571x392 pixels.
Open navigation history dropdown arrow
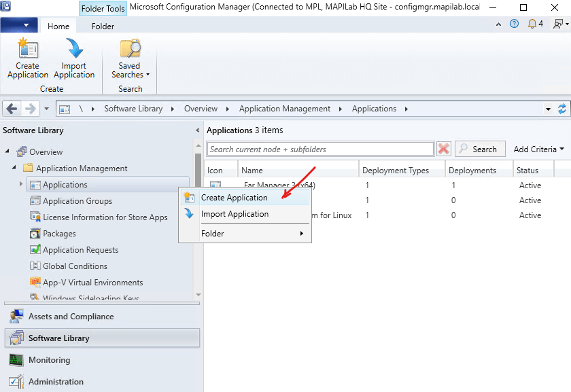coord(46,109)
